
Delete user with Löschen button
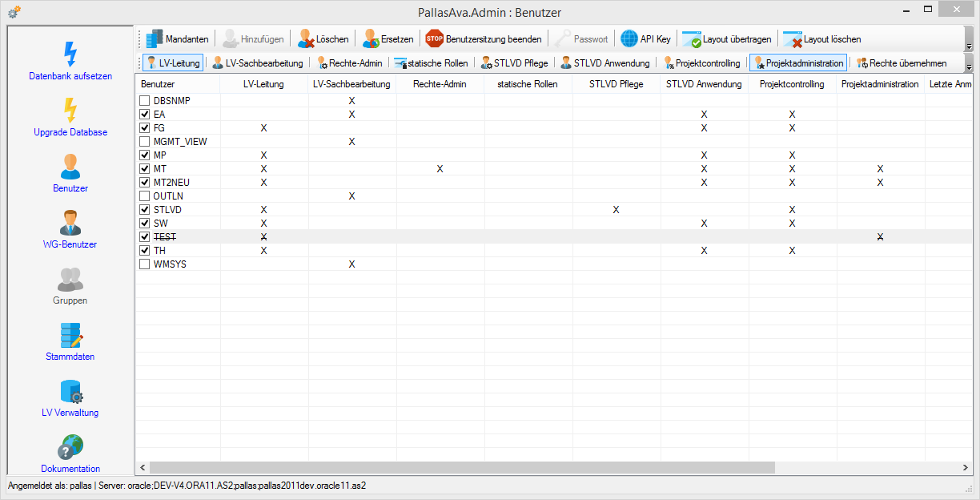(323, 38)
